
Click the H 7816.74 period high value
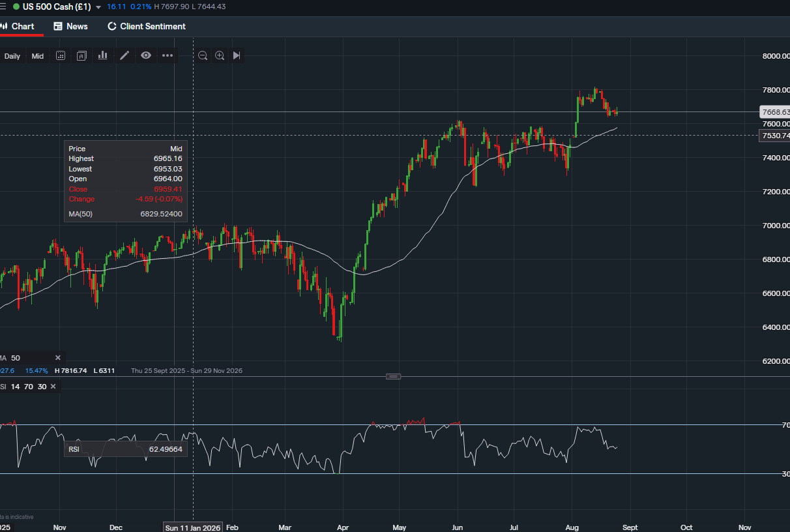pyautogui.click(x=70, y=370)
